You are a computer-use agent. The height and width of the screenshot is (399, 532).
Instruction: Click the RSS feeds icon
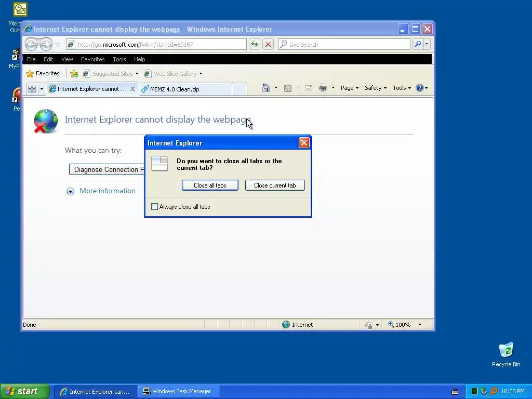tap(288, 88)
